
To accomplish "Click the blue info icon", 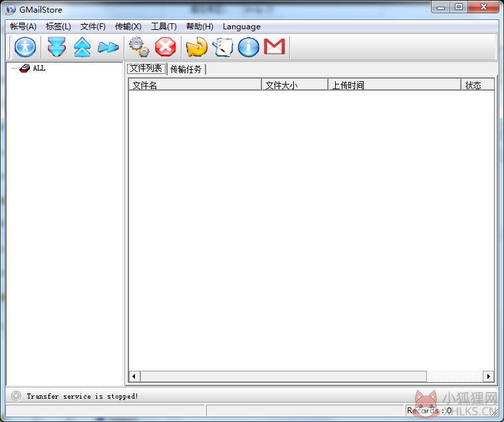I will (249, 47).
